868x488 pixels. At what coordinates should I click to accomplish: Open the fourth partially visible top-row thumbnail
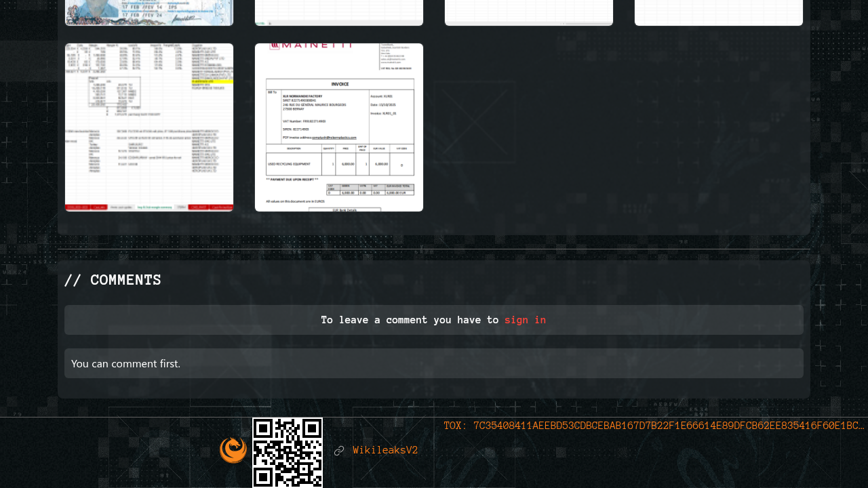click(719, 12)
